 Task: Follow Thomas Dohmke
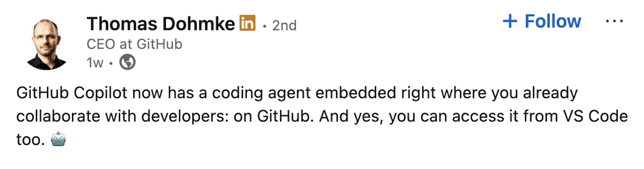pyautogui.click(x=552, y=21)
